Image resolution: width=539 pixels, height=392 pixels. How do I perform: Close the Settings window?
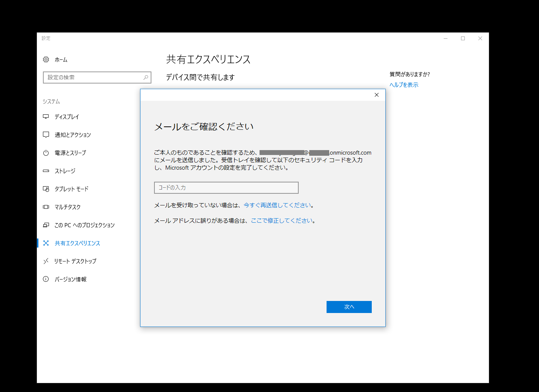click(x=480, y=38)
